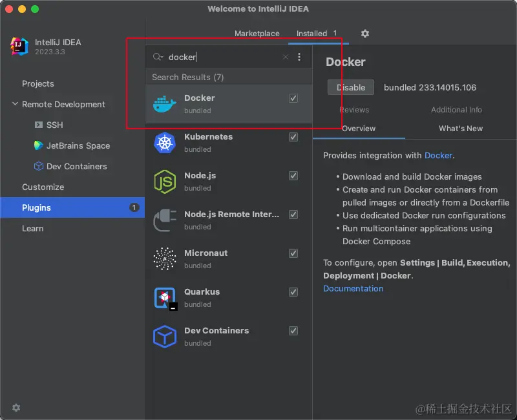Disable the Kubernetes plugin checkbox
Viewport: 517px width, 420px height.
(293, 137)
